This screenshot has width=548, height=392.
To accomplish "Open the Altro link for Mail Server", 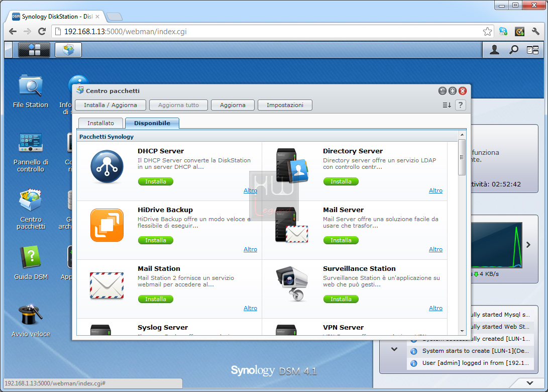I will (x=435, y=249).
